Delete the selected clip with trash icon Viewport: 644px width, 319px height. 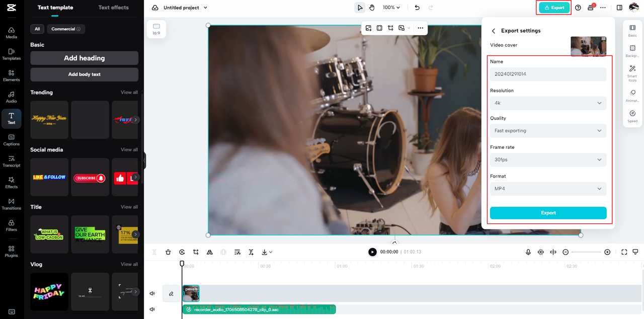(x=168, y=252)
